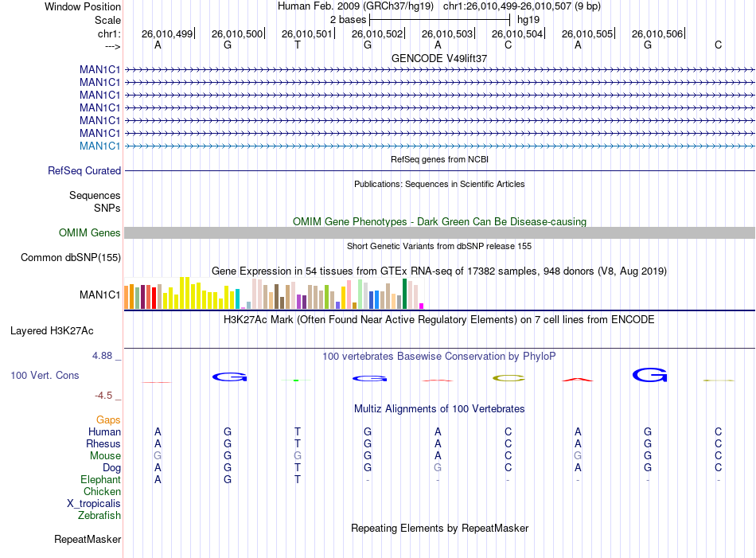Click the red A PhyloP conservation letter
This screenshot has width=756, height=558.
[578, 380]
